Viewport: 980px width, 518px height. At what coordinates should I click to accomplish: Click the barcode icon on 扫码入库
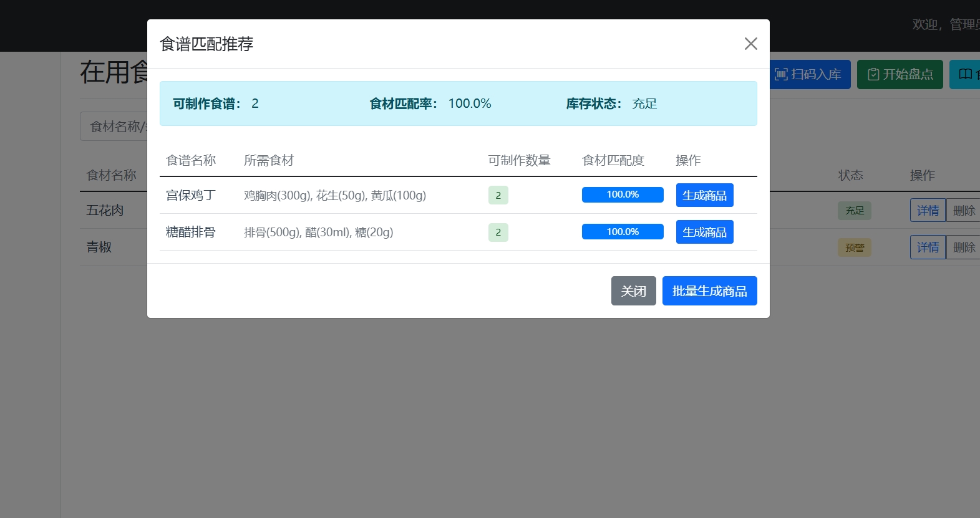coord(781,75)
